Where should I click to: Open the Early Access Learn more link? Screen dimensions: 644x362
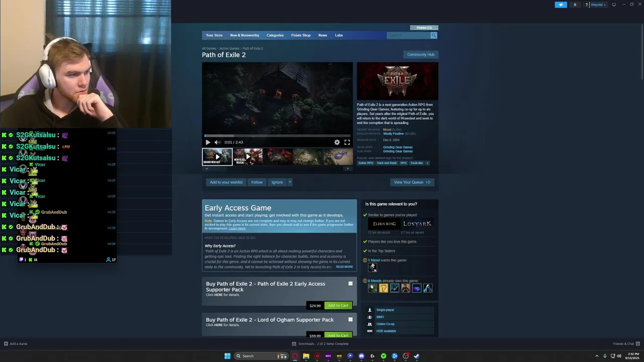coord(237,228)
